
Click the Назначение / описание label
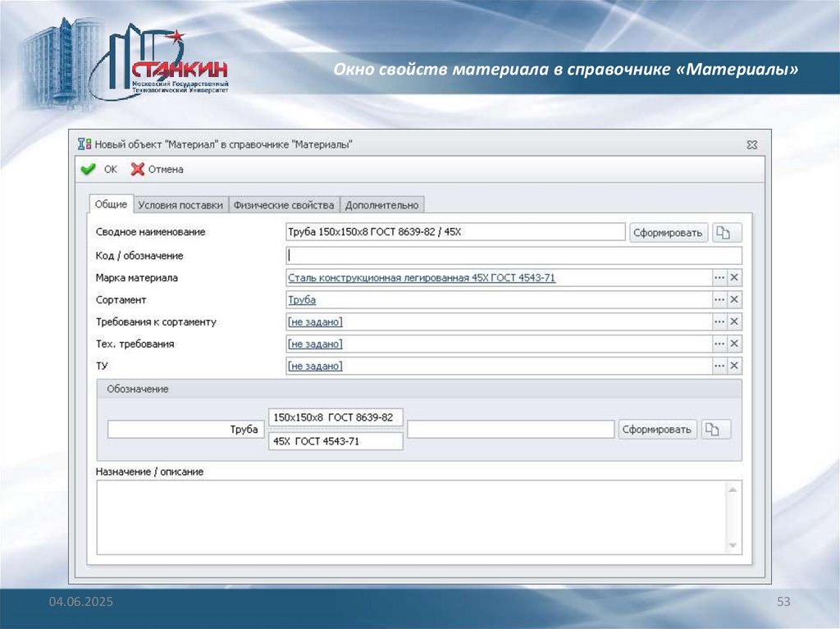[149, 472]
